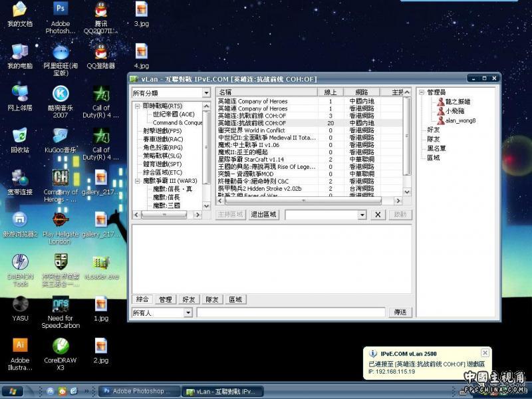This screenshot has width=532, height=399.
Task: Switch to the 管理 chat tab
Action: coord(166,299)
